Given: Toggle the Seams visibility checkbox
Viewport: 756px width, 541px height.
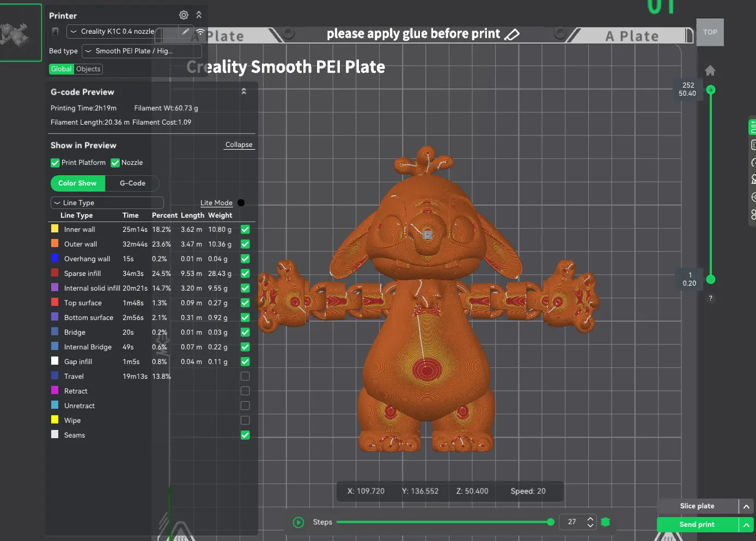Looking at the screenshot, I should click(245, 435).
